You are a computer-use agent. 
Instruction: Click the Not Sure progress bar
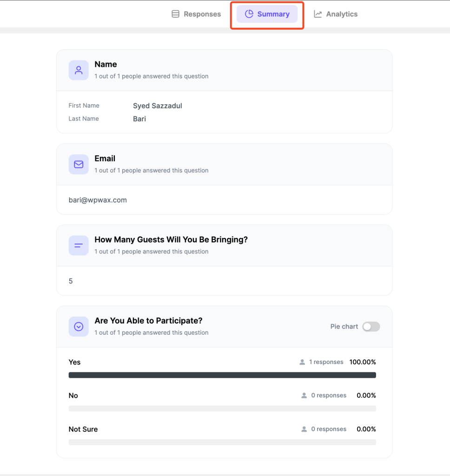222,442
